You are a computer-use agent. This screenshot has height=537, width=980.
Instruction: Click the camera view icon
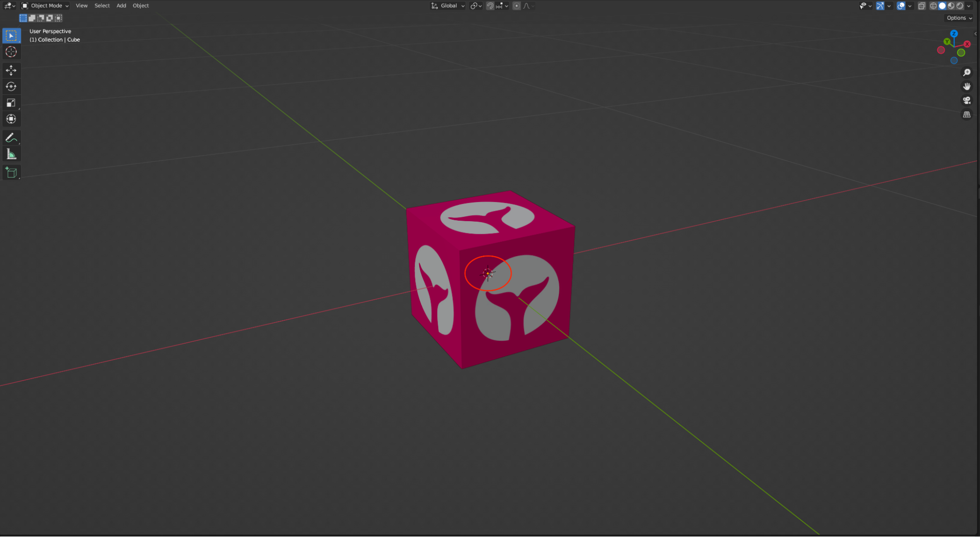click(x=966, y=101)
